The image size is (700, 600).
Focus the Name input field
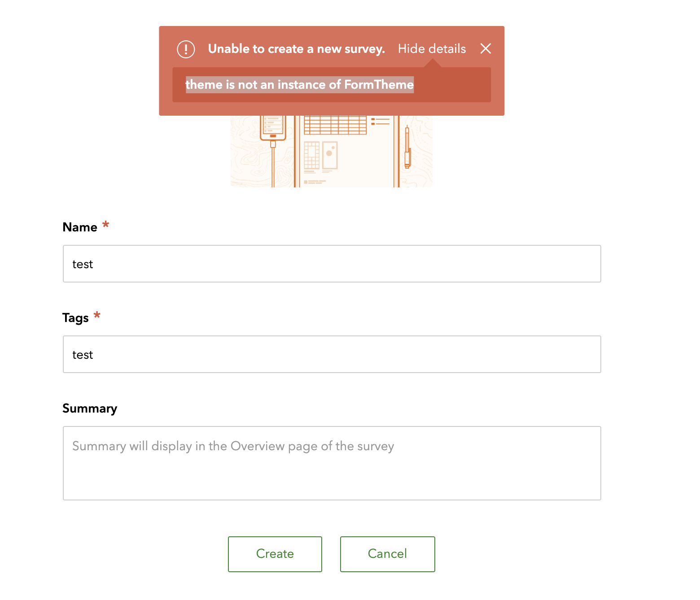tap(332, 264)
